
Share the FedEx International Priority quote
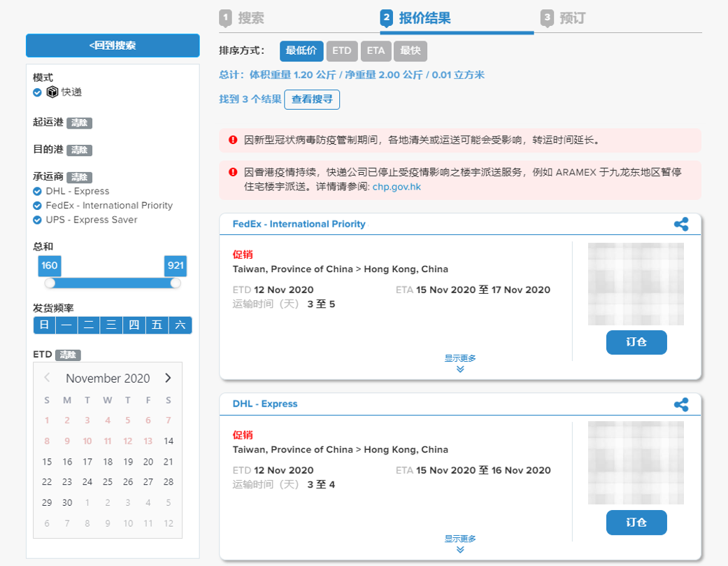pos(680,225)
